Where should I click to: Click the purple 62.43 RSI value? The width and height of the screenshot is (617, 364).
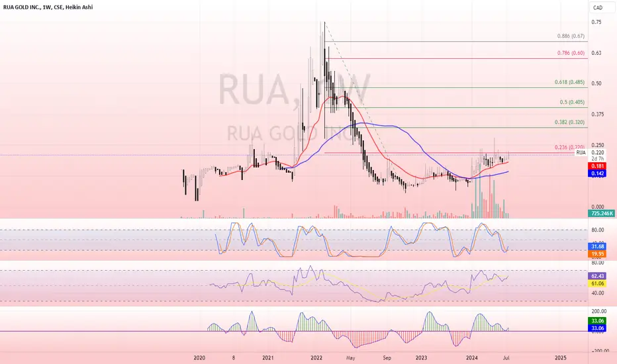click(x=597, y=276)
